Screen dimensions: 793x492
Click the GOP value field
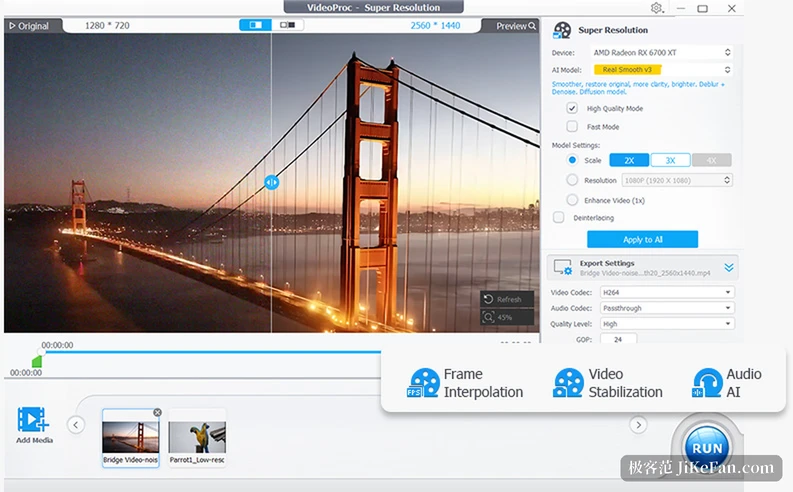point(619,339)
